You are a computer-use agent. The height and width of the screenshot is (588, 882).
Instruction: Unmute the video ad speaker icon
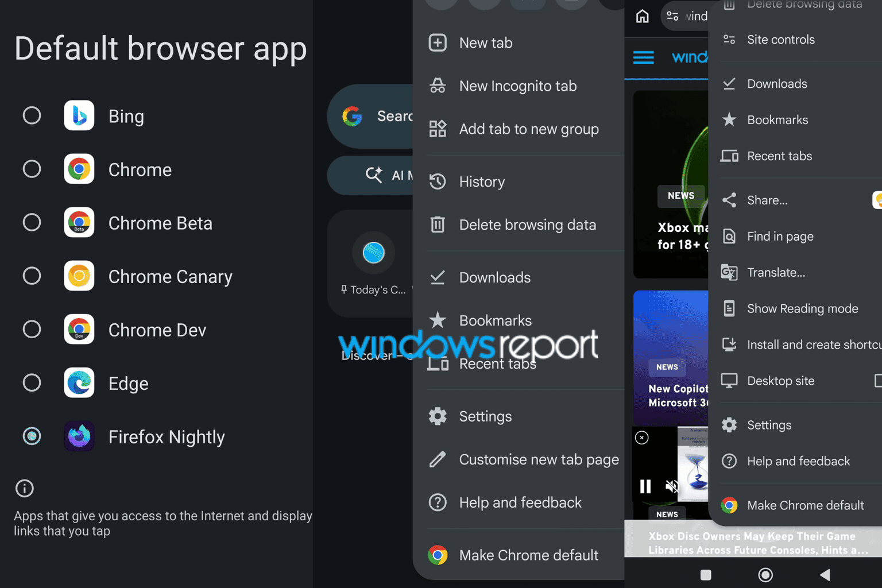[x=671, y=487]
